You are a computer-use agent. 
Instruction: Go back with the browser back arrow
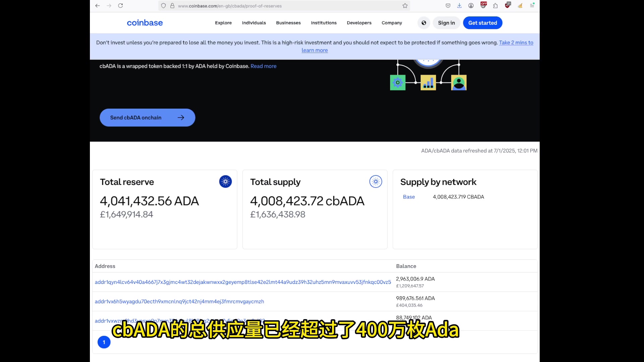[98, 6]
